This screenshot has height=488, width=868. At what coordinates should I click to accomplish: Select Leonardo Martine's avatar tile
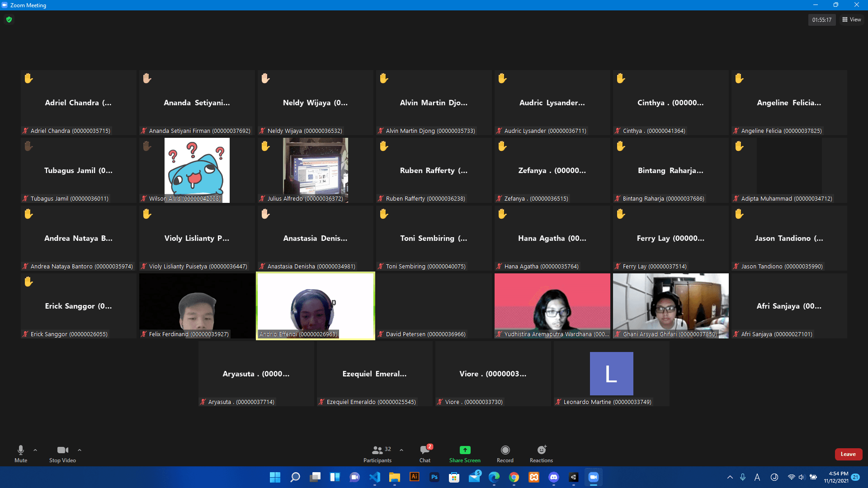pyautogui.click(x=611, y=374)
